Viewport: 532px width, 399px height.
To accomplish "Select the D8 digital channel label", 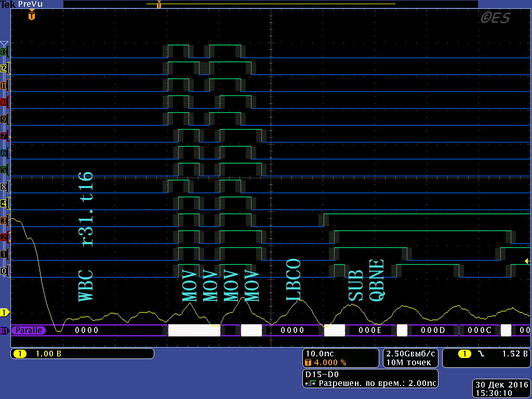I will pyautogui.click(x=4, y=187).
